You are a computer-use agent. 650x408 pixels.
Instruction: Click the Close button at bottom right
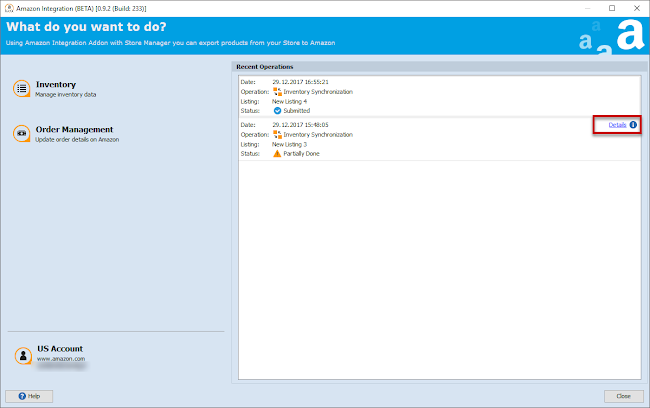pos(623,396)
